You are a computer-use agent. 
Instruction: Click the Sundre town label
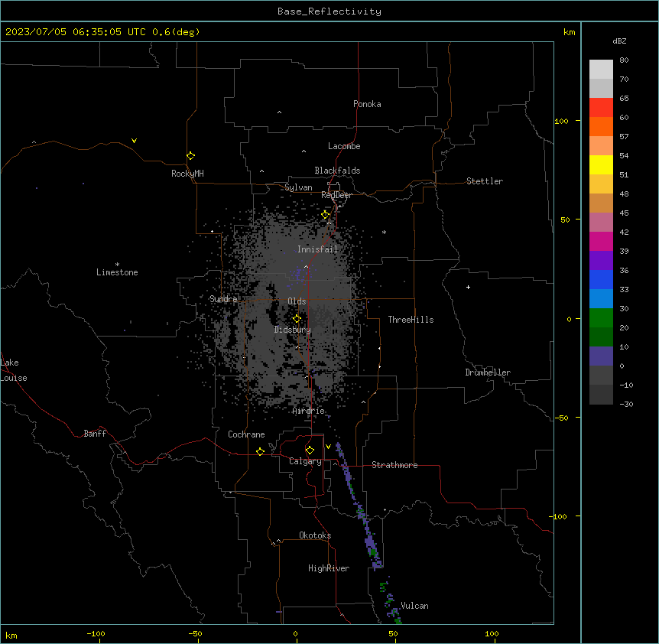coord(223,299)
